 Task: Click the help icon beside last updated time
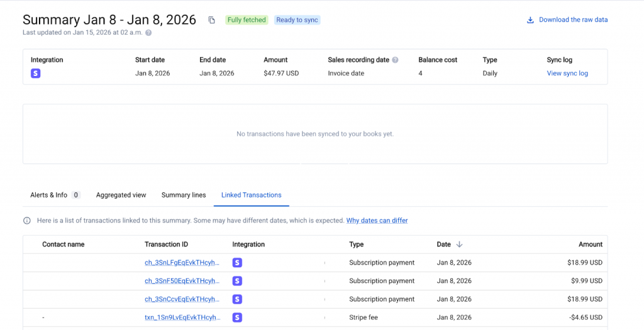148,33
